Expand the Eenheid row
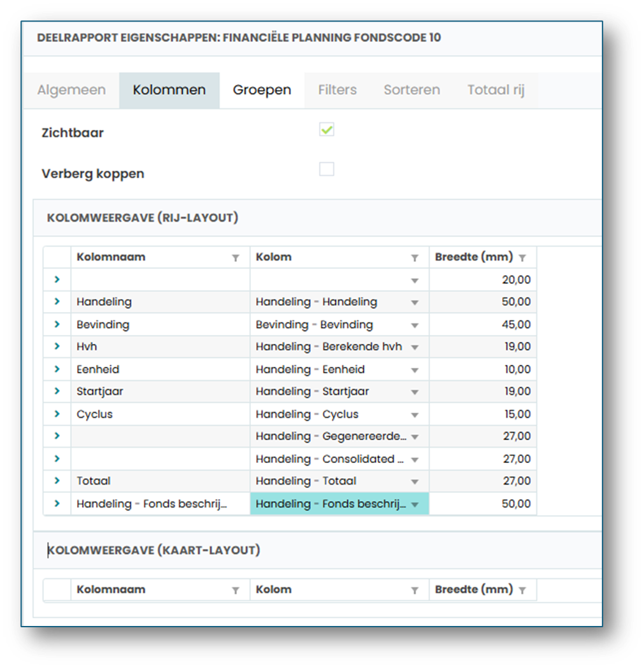 pos(57,369)
